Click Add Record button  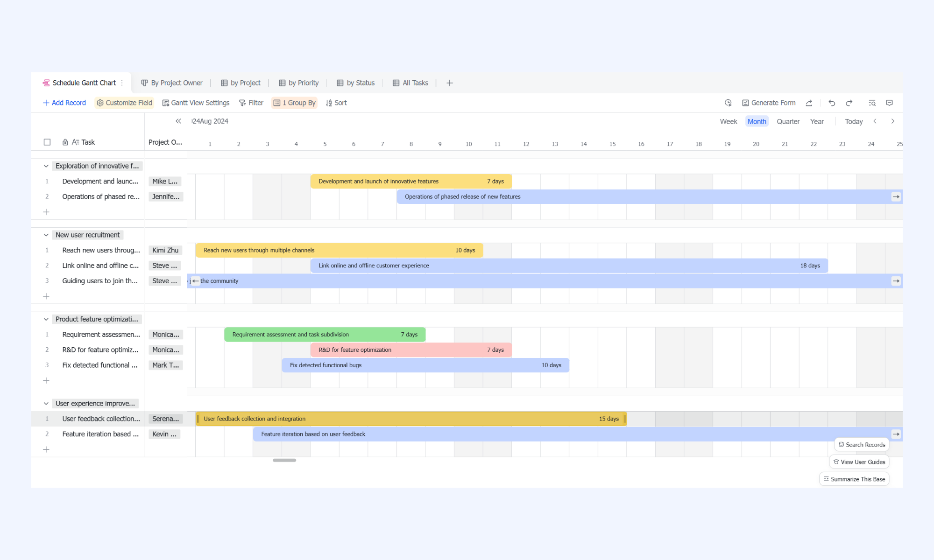64,103
